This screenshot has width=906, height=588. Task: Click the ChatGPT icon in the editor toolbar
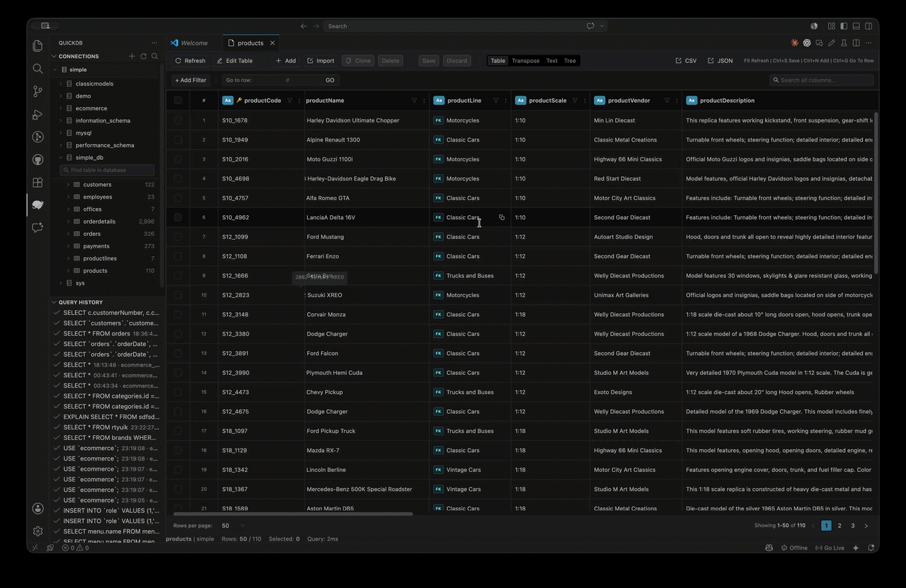coord(807,43)
